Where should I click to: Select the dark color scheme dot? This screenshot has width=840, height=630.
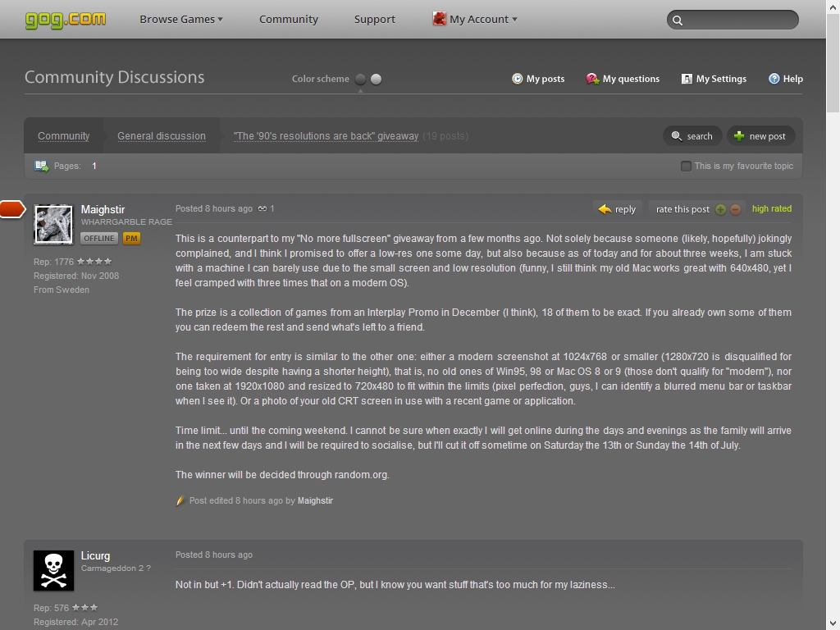click(x=361, y=80)
